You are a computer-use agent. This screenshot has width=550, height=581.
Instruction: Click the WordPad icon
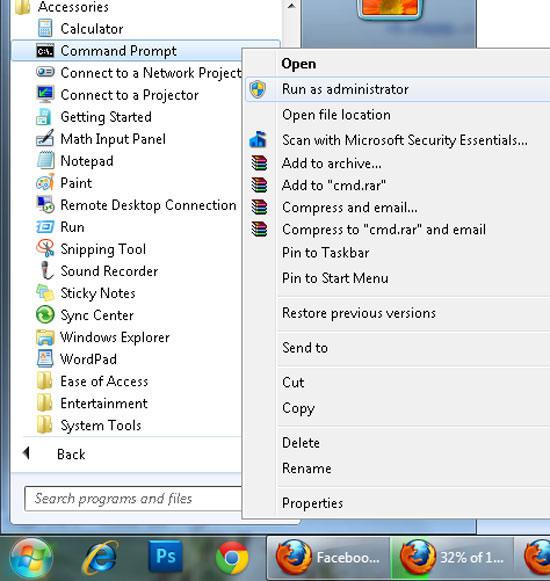tap(45, 358)
